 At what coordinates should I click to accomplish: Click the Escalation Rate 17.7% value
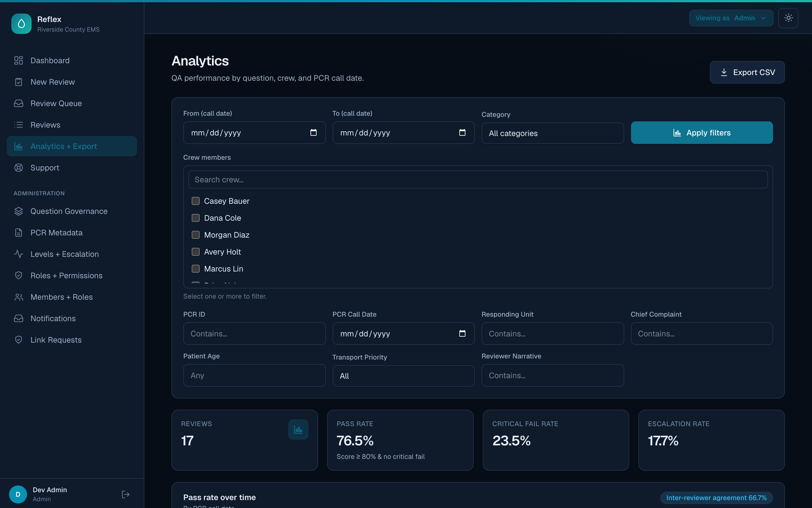(663, 441)
